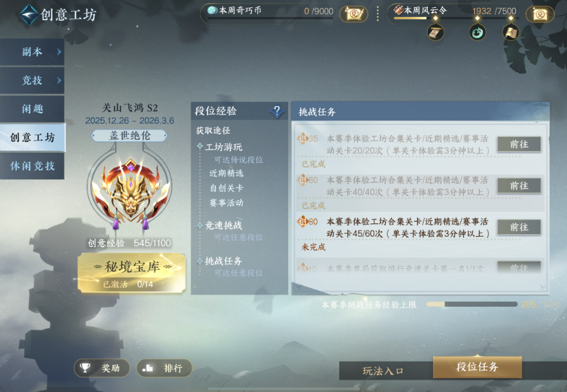Claim the first 风云令 milestone scroll reward
567x392 pixels.
(x=435, y=33)
